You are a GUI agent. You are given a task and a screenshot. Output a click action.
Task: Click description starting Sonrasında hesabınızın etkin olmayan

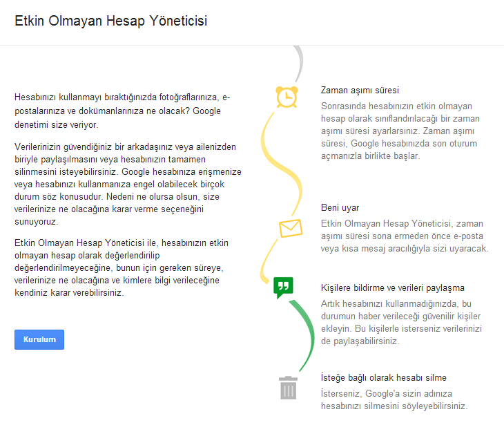(x=400, y=131)
